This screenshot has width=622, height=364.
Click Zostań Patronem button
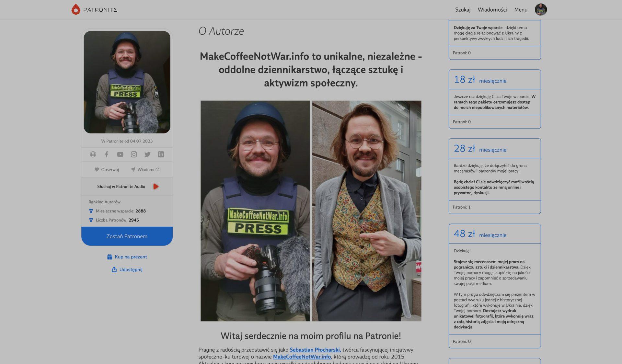pyautogui.click(x=127, y=236)
